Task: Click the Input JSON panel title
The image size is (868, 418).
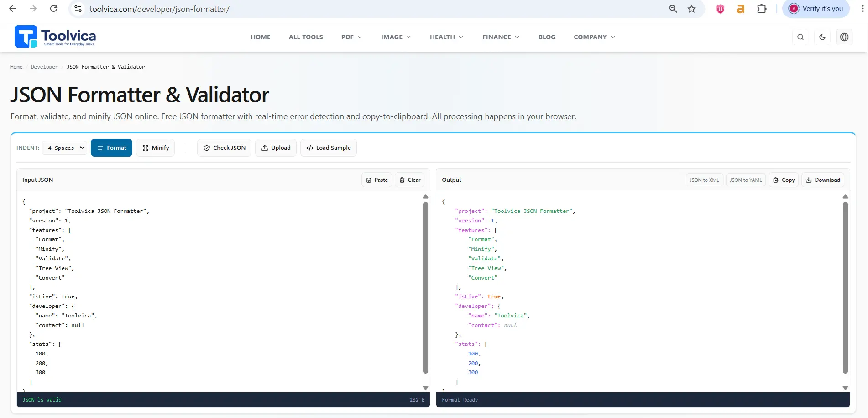Action: coord(37,180)
